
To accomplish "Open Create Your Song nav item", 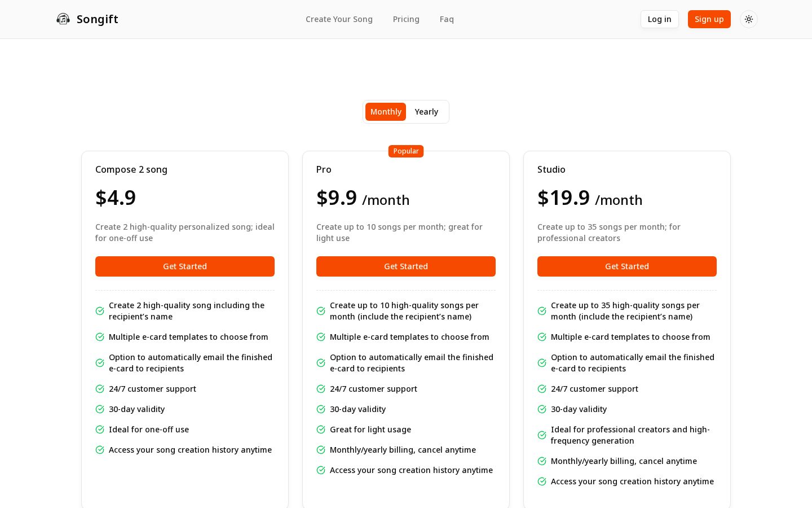I will [x=339, y=19].
